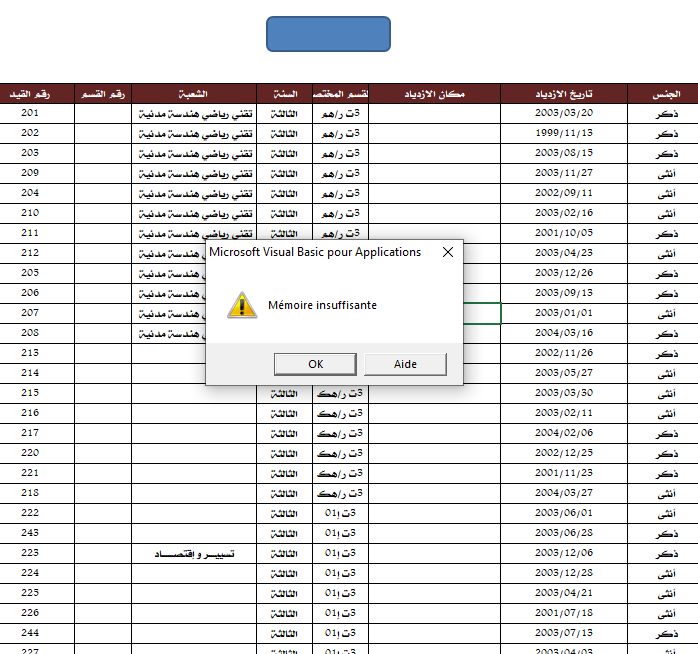Click OK in the error dialog
The height and width of the screenshot is (654, 698).
(315, 364)
